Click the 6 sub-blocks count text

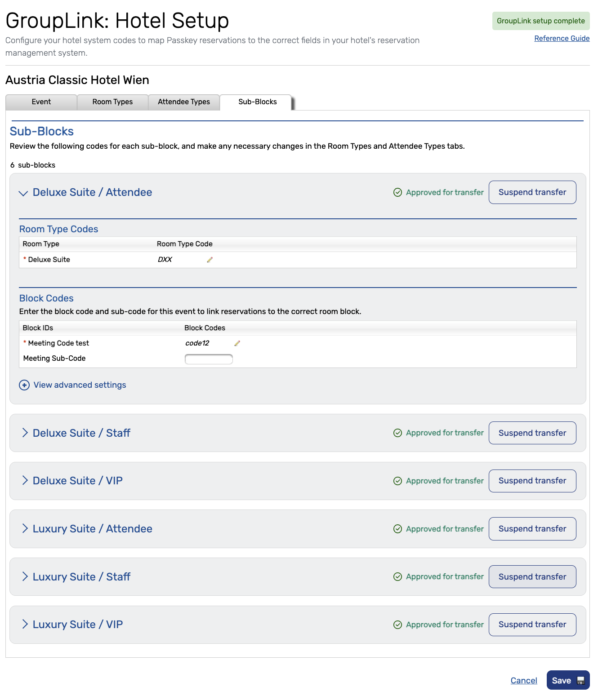33,165
